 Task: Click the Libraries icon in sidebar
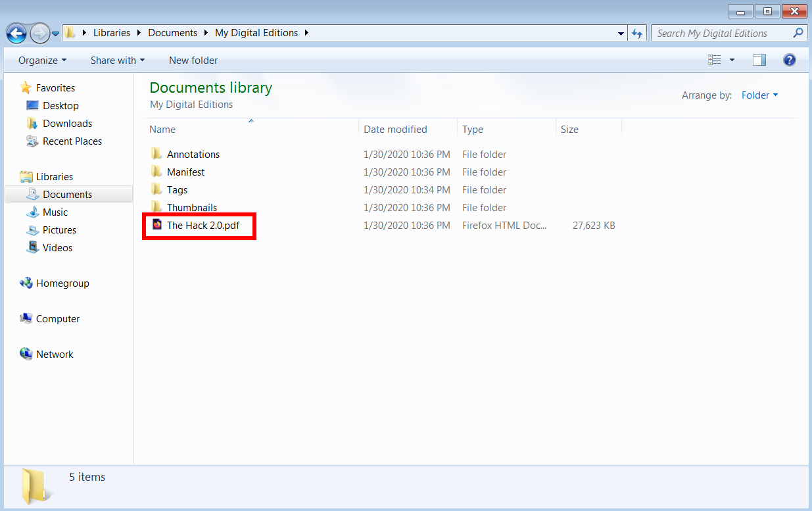point(26,176)
